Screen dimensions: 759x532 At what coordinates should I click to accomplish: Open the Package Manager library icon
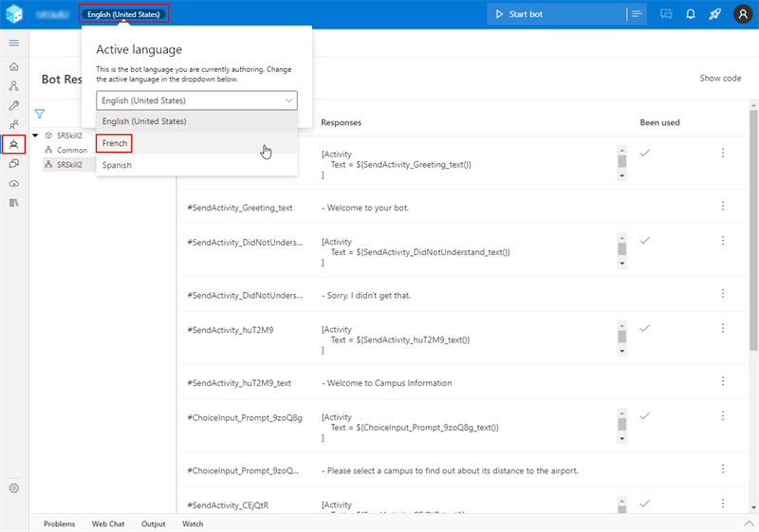click(x=13, y=203)
